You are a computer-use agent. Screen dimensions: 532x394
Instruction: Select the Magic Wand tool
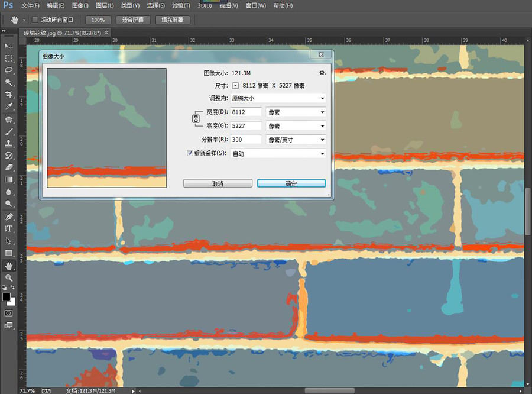coord(8,82)
